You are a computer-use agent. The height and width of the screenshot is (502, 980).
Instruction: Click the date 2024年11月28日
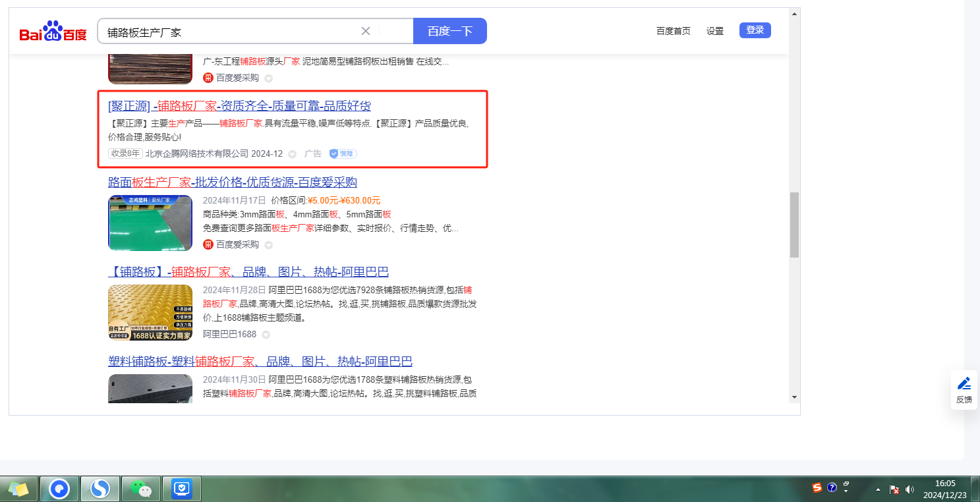point(235,290)
